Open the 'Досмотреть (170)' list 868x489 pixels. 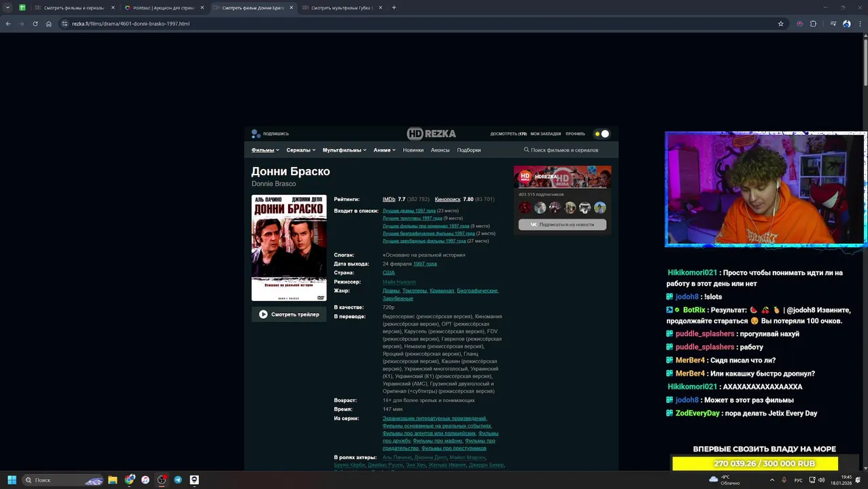point(508,134)
